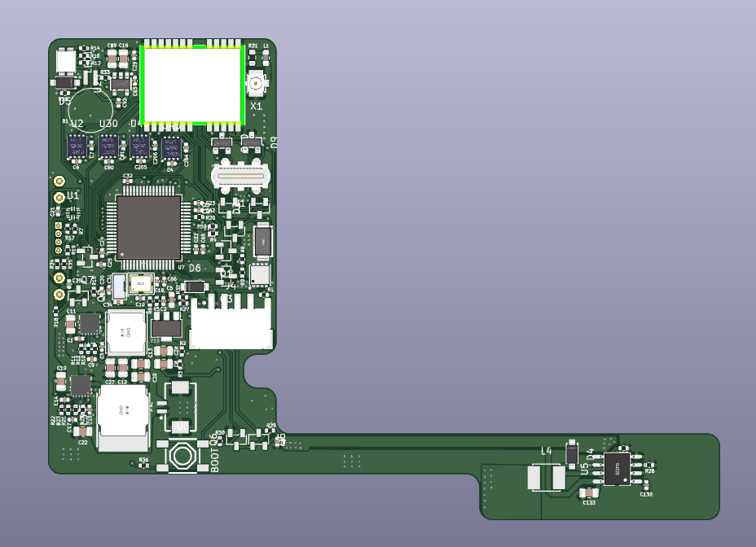The height and width of the screenshot is (547, 756).
Task: Click the U10 regulator package
Action: point(166,328)
